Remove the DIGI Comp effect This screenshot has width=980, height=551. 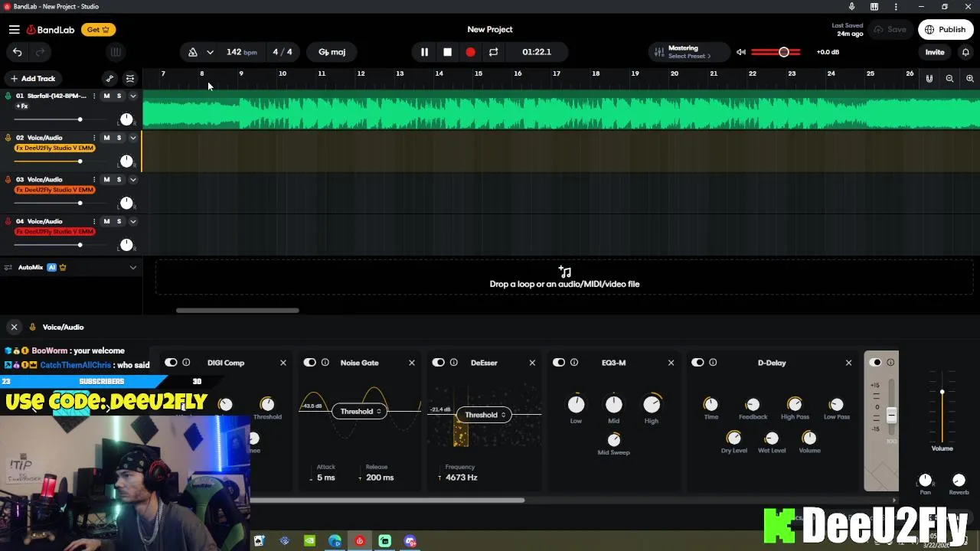coord(283,363)
